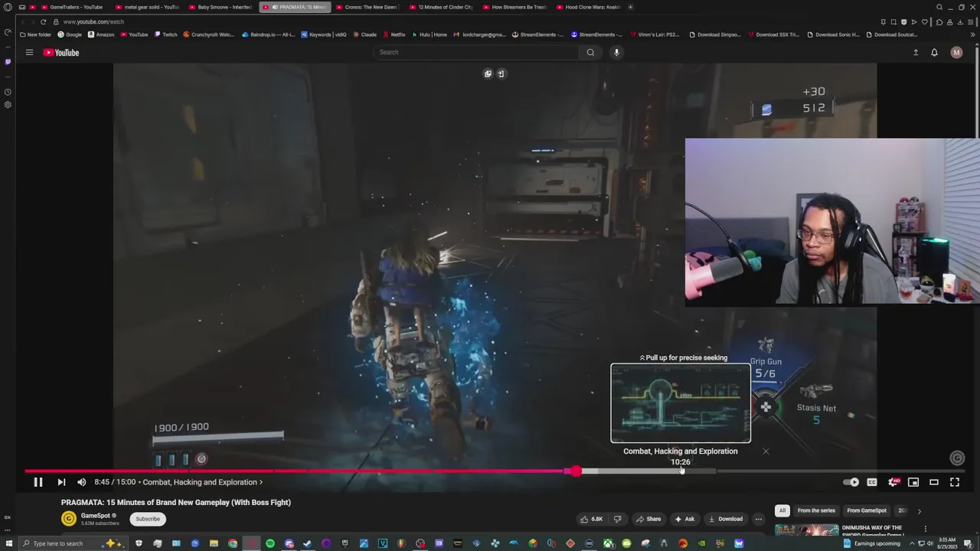Download the video
The width and height of the screenshot is (980, 551).
click(x=725, y=519)
